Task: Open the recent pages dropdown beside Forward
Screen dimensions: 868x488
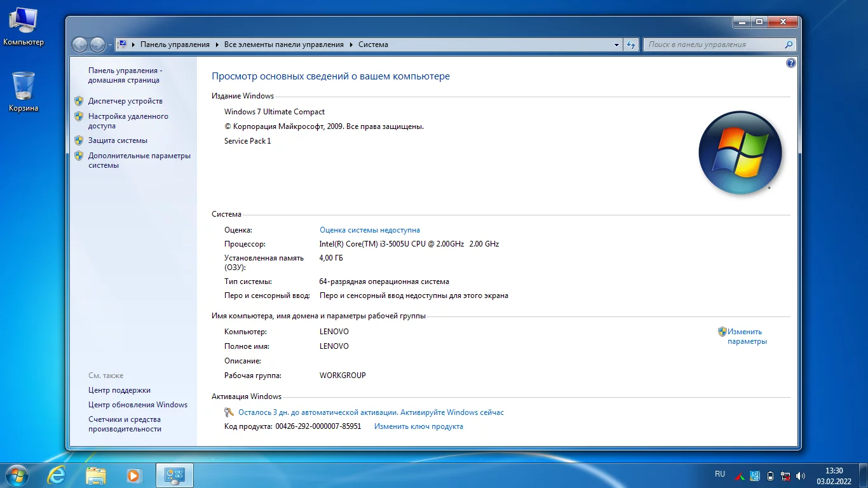Action: point(109,45)
